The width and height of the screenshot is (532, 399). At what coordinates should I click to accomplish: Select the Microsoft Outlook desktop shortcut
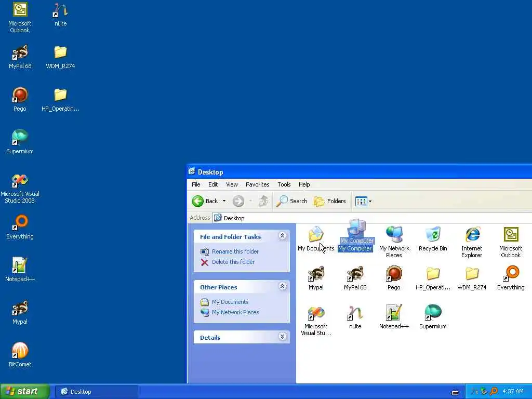(20, 18)
